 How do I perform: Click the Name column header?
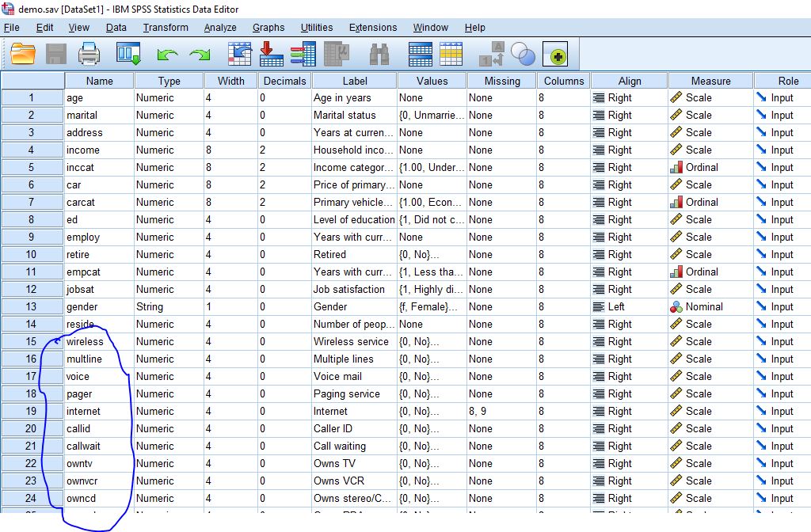[x=99, y=81]
